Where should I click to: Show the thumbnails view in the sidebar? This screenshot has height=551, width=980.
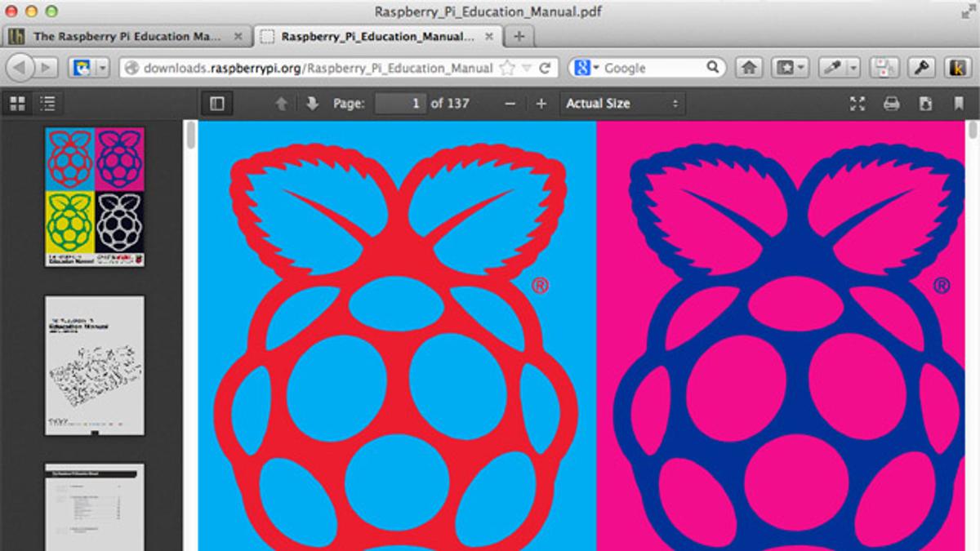(17, 104)
